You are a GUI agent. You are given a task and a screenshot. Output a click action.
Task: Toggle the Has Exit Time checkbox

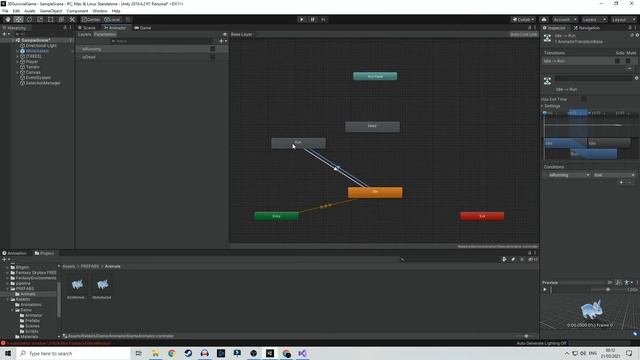(x=584, y=99)
